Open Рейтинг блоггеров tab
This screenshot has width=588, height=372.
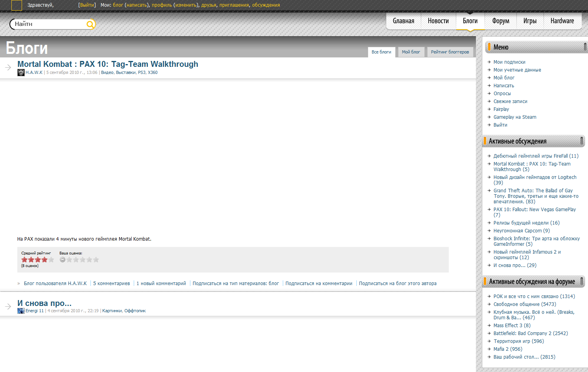(x=450, y=52)
